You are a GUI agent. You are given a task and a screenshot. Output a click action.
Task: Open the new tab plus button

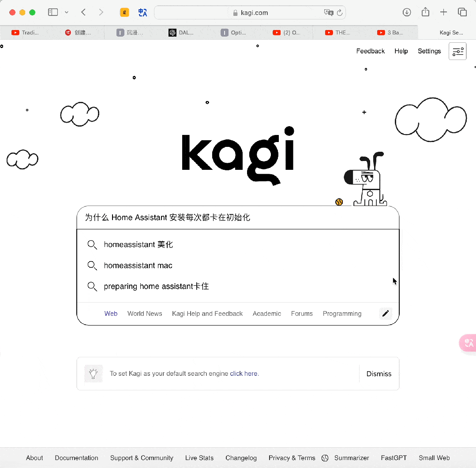[443, 12]
